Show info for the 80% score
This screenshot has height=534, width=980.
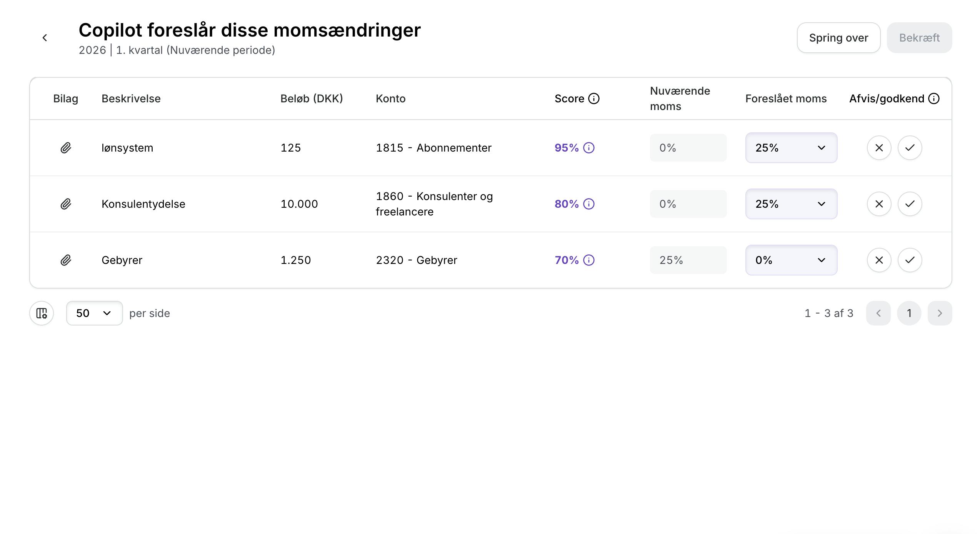[589, 204]
